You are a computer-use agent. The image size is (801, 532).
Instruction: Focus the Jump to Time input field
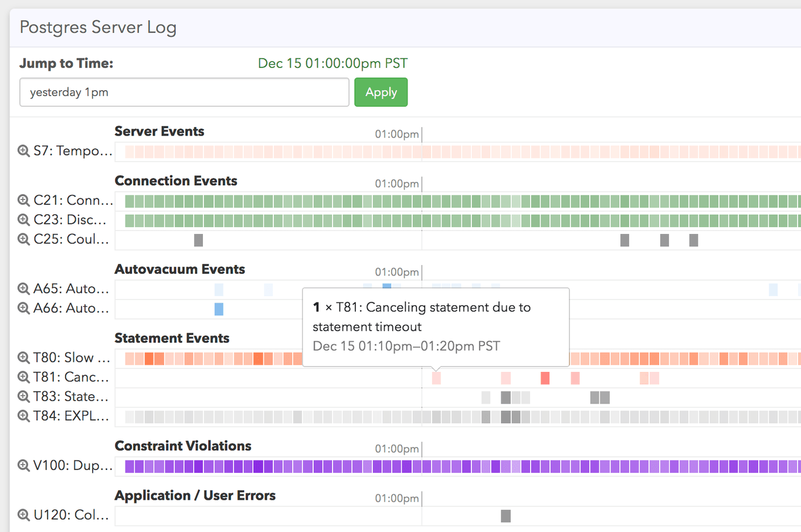click(x=184, y=93)
